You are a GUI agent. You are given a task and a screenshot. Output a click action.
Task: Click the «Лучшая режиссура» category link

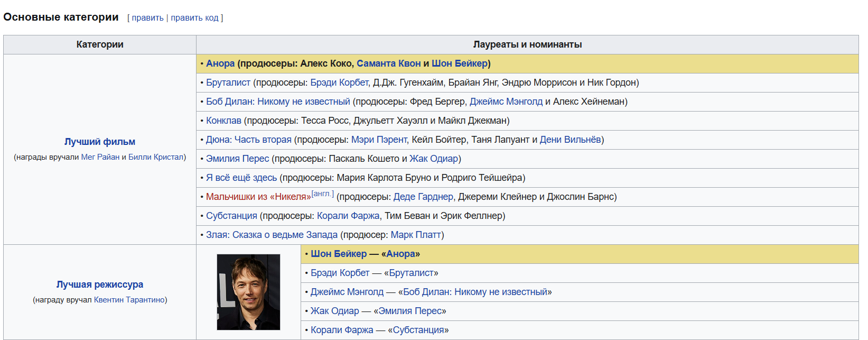100,284
